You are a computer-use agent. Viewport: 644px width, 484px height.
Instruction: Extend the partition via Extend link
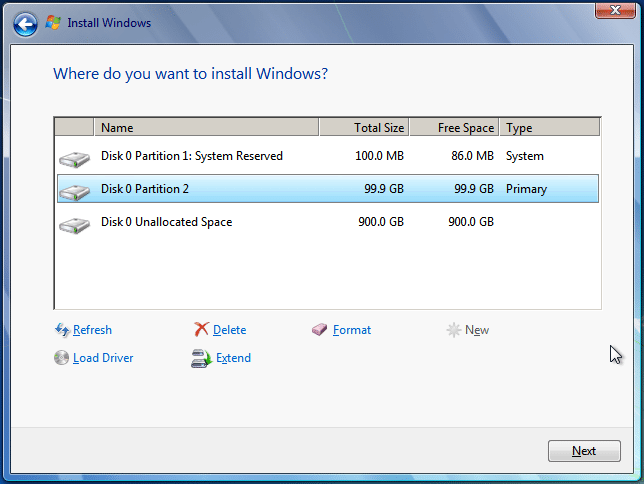coord(233,358)
